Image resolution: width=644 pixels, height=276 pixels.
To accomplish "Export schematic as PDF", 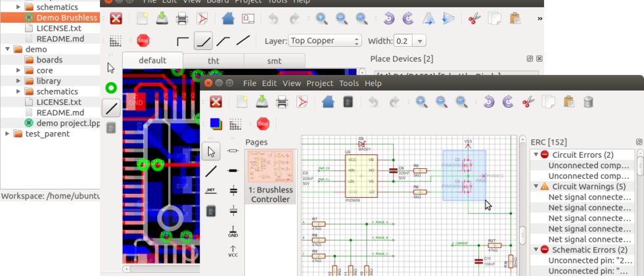I will [x=304, y=101].
